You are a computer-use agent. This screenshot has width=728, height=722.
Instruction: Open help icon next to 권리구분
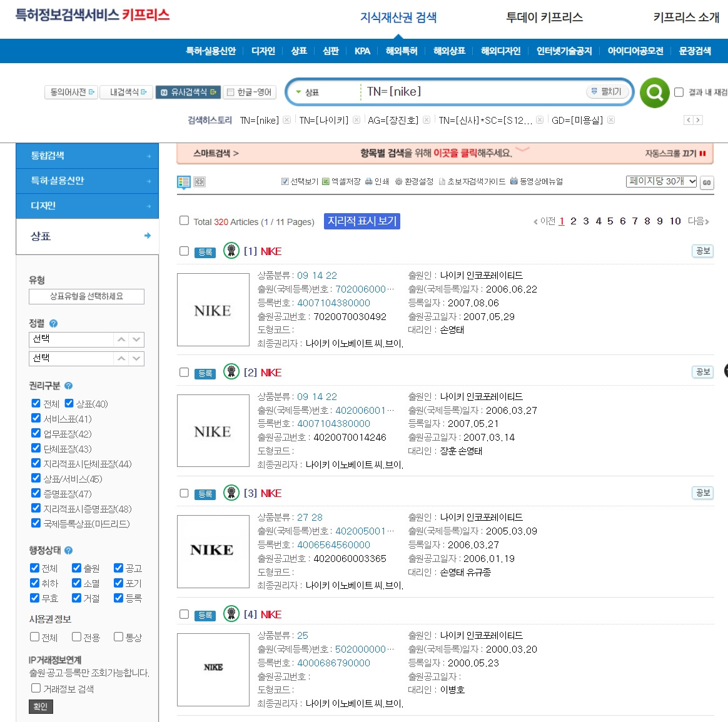point(68,386)
